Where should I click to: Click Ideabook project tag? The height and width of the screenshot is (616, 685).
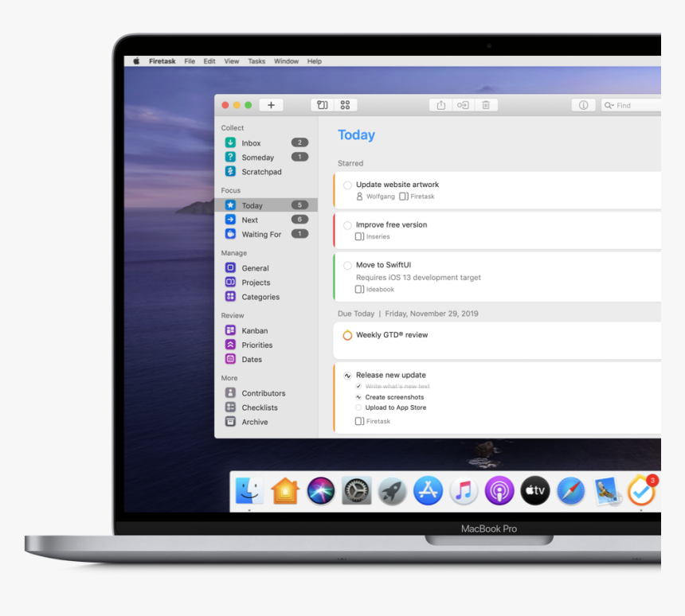[374, 290]
